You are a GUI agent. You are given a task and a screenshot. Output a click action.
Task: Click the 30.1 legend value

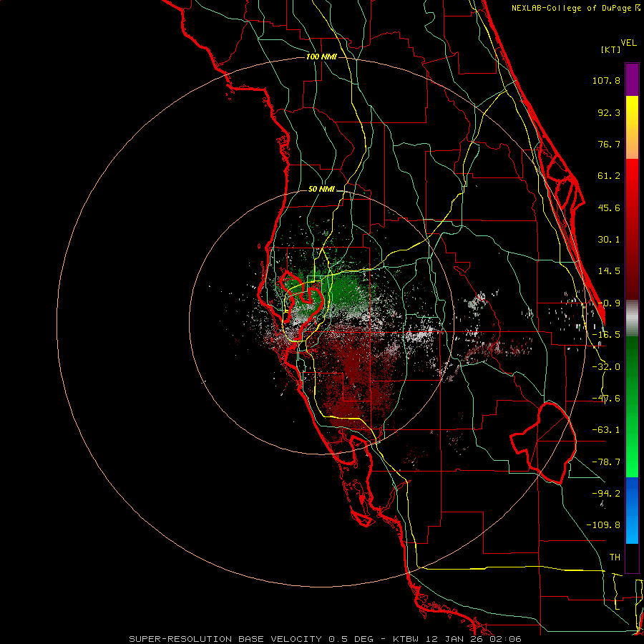click(609, 240)
